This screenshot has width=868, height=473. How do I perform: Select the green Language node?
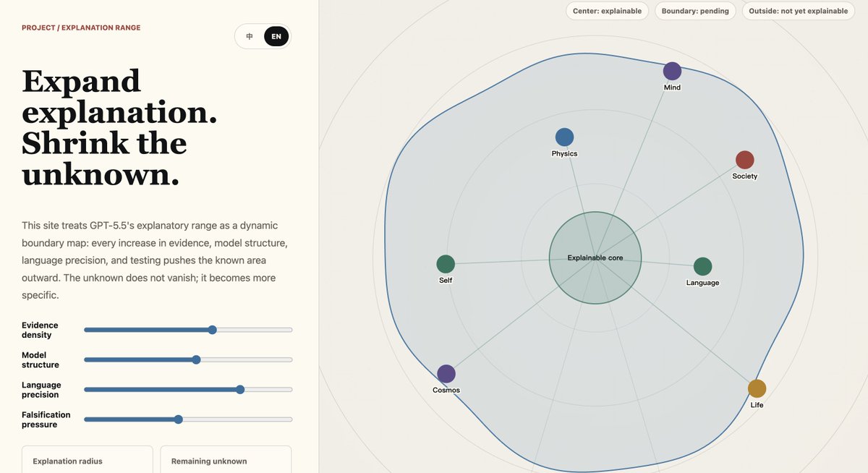point(702,266)
